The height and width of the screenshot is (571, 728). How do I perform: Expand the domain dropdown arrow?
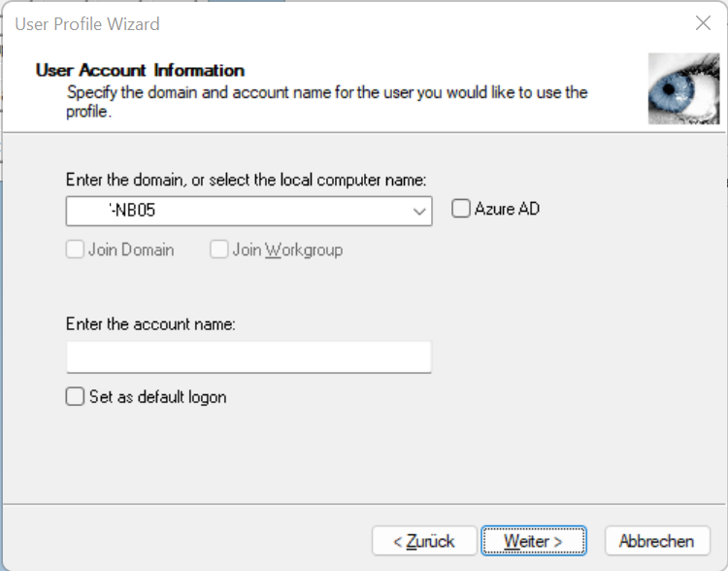click(x=419, y=211)
